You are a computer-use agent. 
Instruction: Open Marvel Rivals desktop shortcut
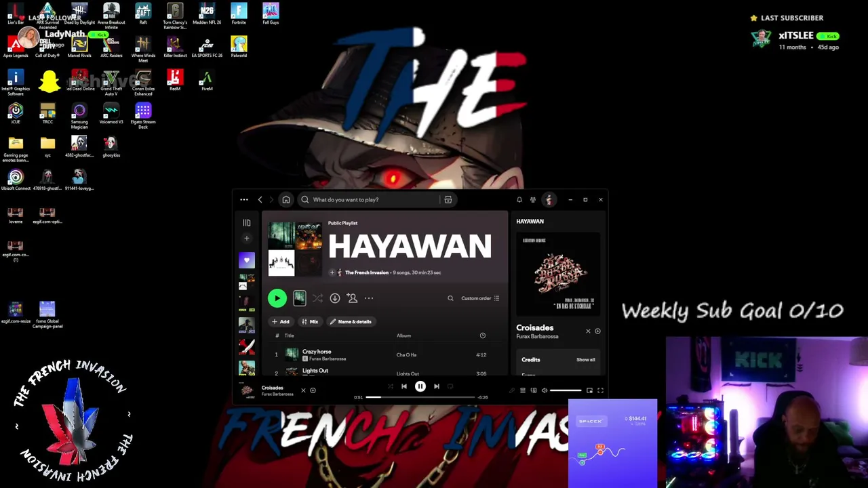[x=79, y=47]
